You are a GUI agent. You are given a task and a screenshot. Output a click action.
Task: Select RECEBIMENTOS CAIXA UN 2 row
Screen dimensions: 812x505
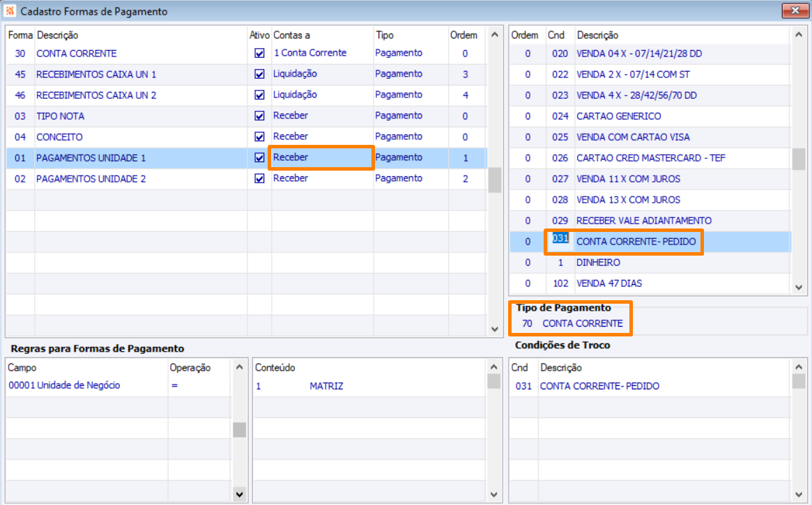(x=247, y=95)
